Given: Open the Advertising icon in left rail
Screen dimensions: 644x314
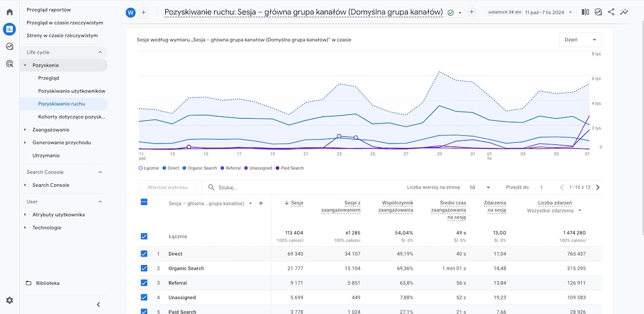Looking at the screenshot, I should tap(9, 64).
